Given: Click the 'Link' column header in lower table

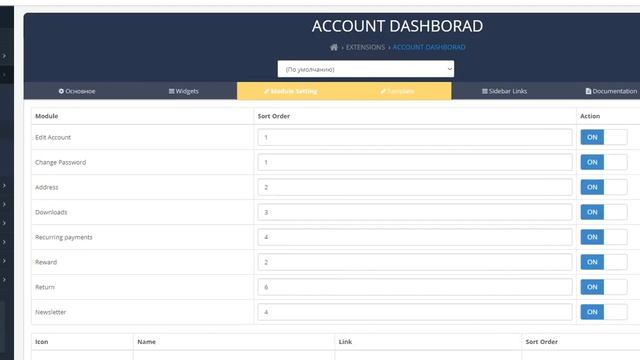Looking at the screenshot, I should pyautogui.click(x=345, y=342).
